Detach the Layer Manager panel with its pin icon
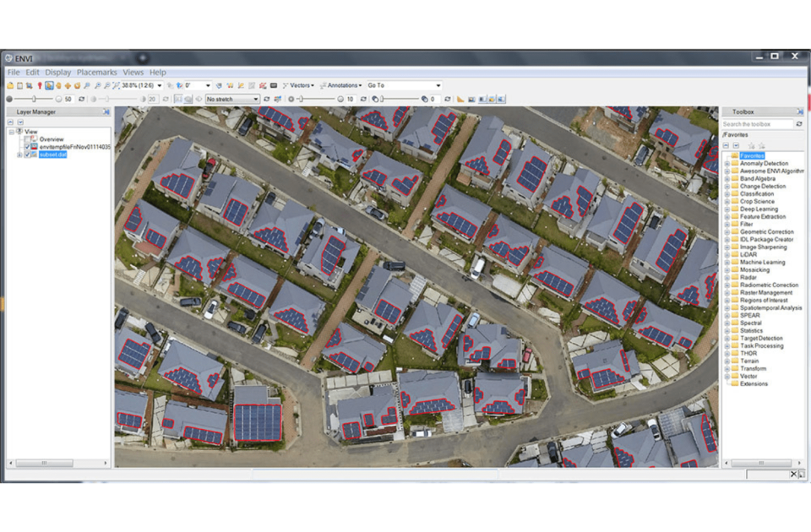The image size is (811, 532). tap(106, 111)
